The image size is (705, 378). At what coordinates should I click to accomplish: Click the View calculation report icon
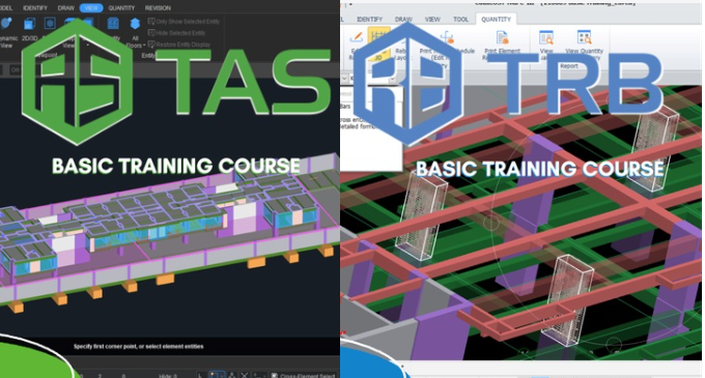tap(546, 37)
